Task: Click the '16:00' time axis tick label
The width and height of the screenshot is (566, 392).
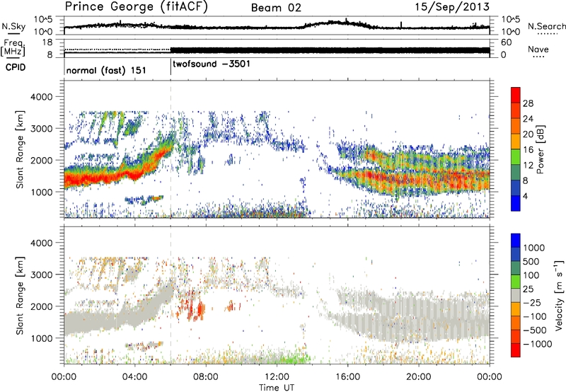Action: (347, 377)
